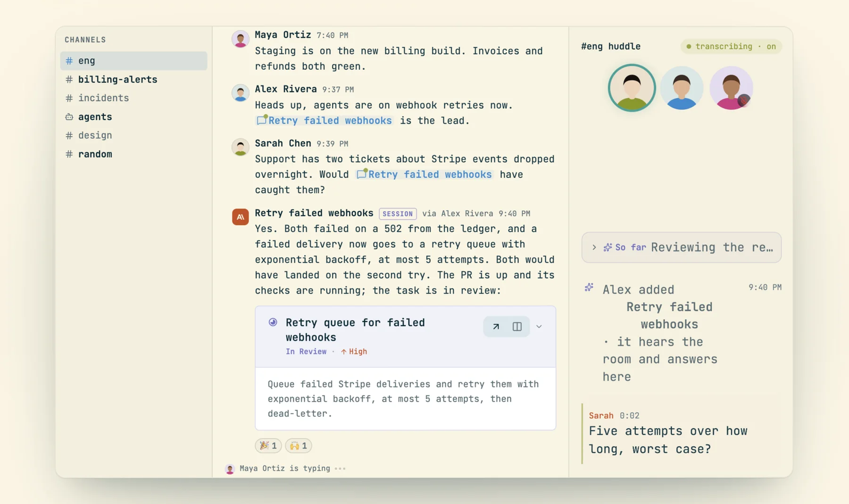The width and height of the screenshot is (849, 504).
Task: Click the hash icon beside eng
Action: (x=69, y=61)
